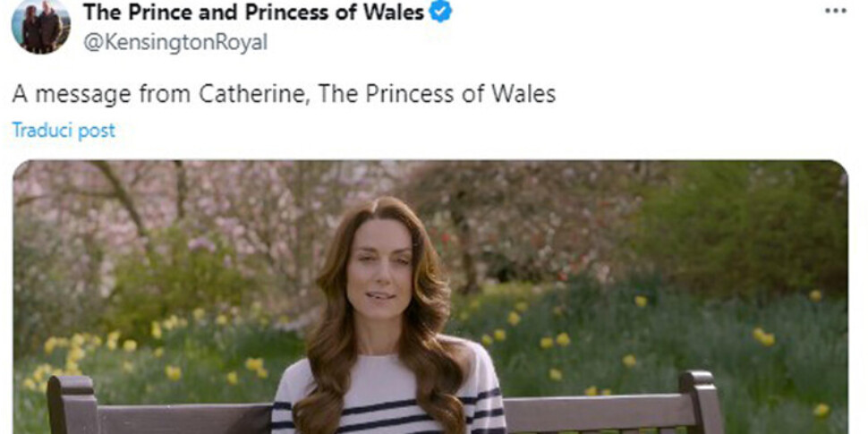
Task: Click the bench's right armrest in video
Action: pyautogui.click(x=701, y=402)
